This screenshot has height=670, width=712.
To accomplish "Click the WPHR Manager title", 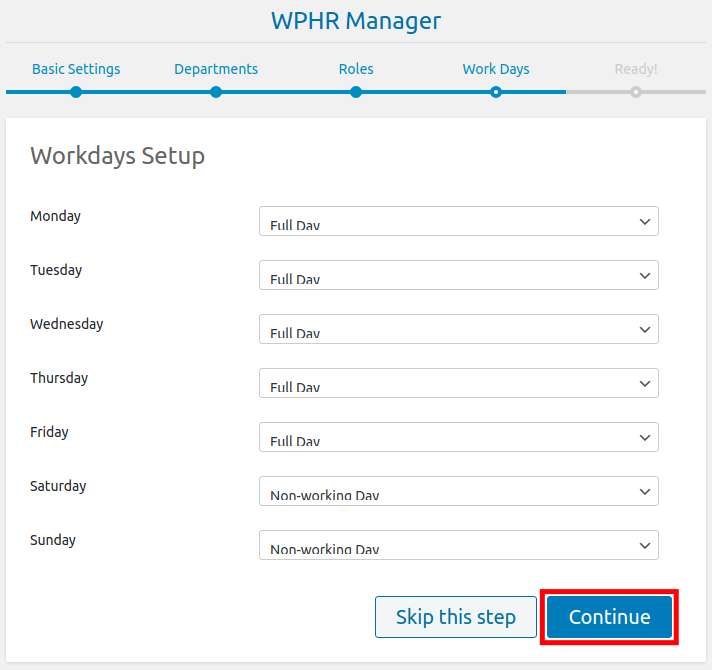I will [356, 20].
